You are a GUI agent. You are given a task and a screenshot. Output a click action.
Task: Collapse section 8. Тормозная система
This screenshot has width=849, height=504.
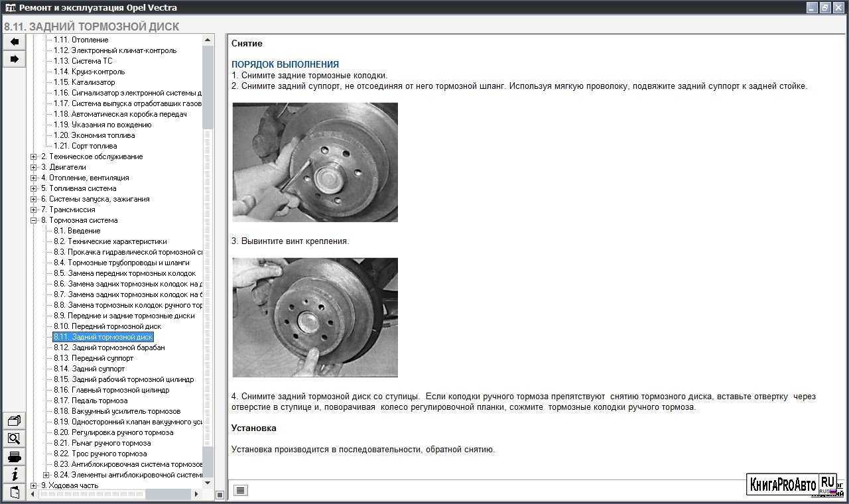pos(34,220)
